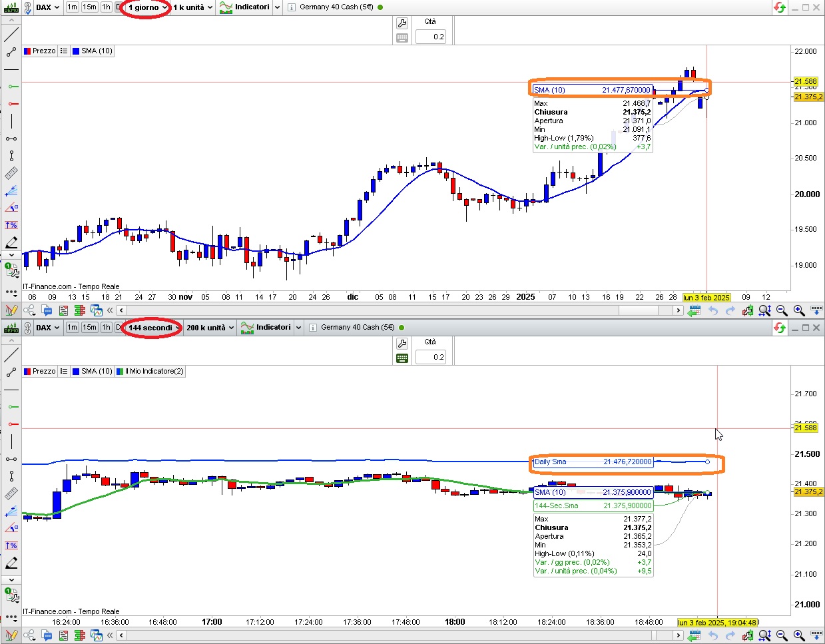The image size is (825, 644).
Task: Click the Qtà quantity field in upper chart
Action: (x=431, y=37)
